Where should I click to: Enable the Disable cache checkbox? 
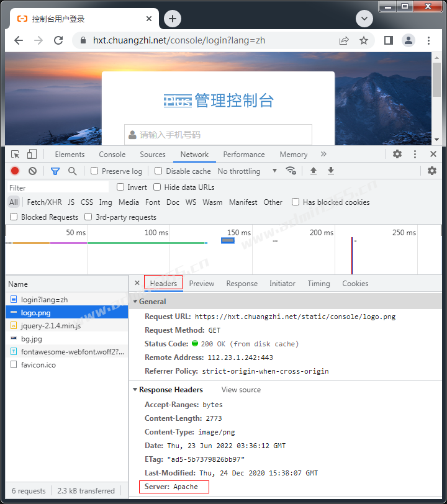coord(158,171)
